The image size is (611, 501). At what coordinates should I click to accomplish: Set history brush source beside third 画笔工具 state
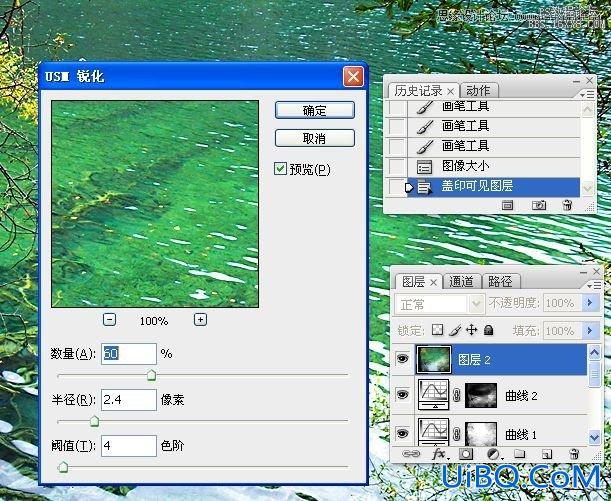[x=397, y=146]
